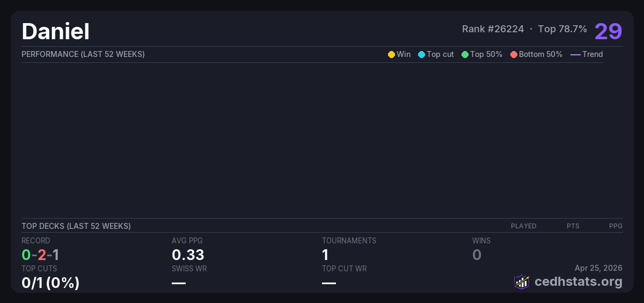Screen dimensions: 644x303
Task: Click the yellow Win legend dot
Action: coord(391,54)
